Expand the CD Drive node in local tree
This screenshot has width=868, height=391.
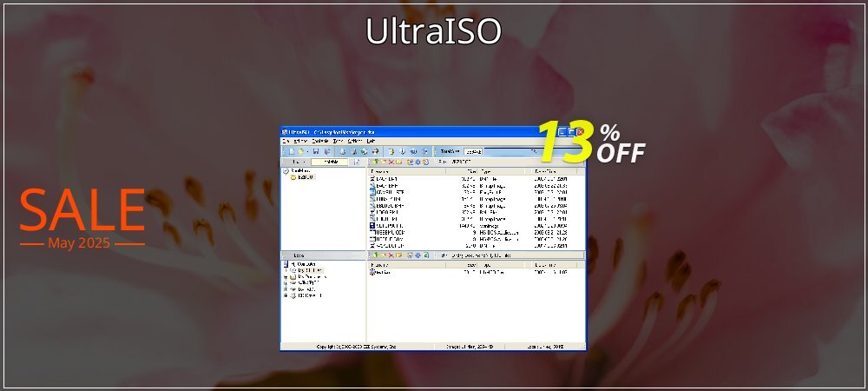click(286, 295)
